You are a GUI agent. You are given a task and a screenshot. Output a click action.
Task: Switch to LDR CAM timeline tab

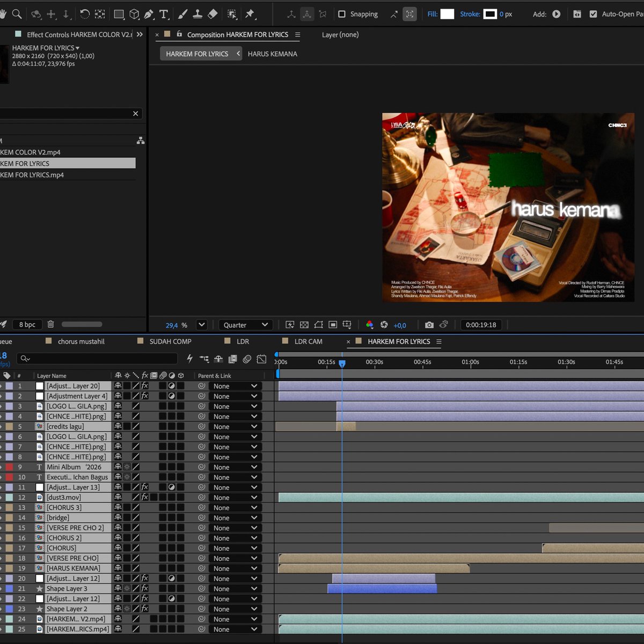309,341
